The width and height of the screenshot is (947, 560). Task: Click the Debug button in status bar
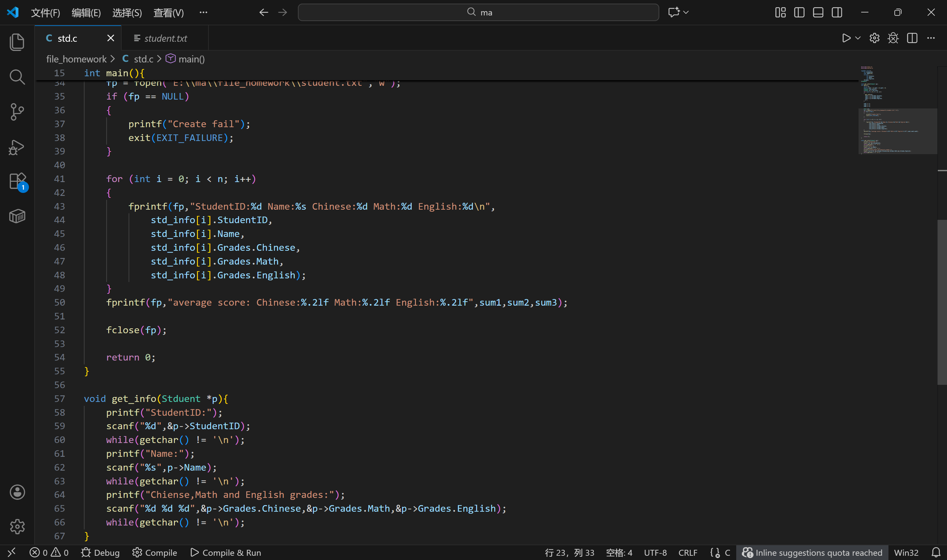[x=100, y=552]
